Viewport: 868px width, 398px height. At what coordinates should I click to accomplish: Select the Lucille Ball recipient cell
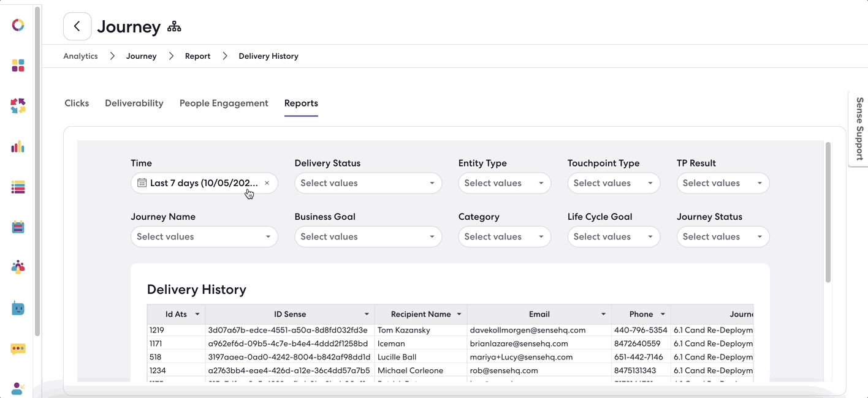421,357
